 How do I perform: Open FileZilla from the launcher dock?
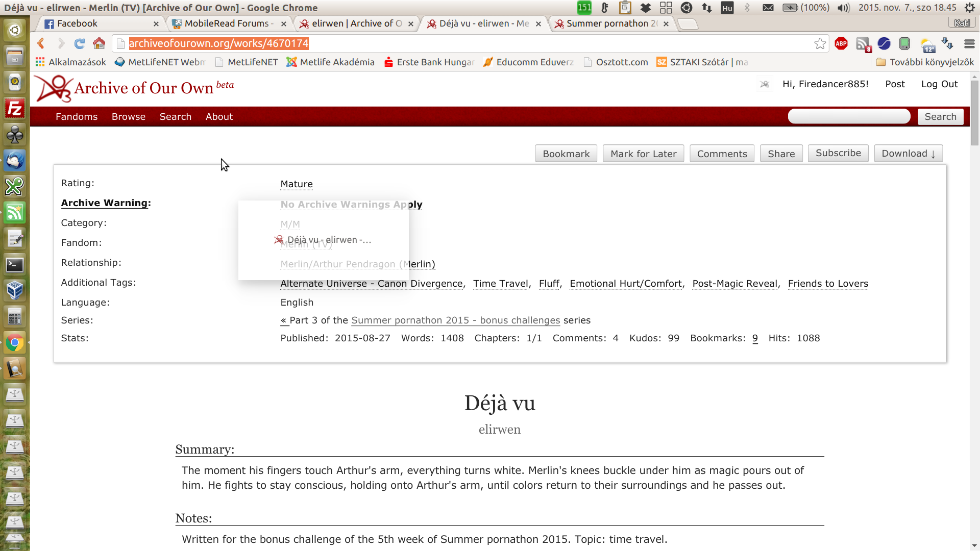click(14, 109)
